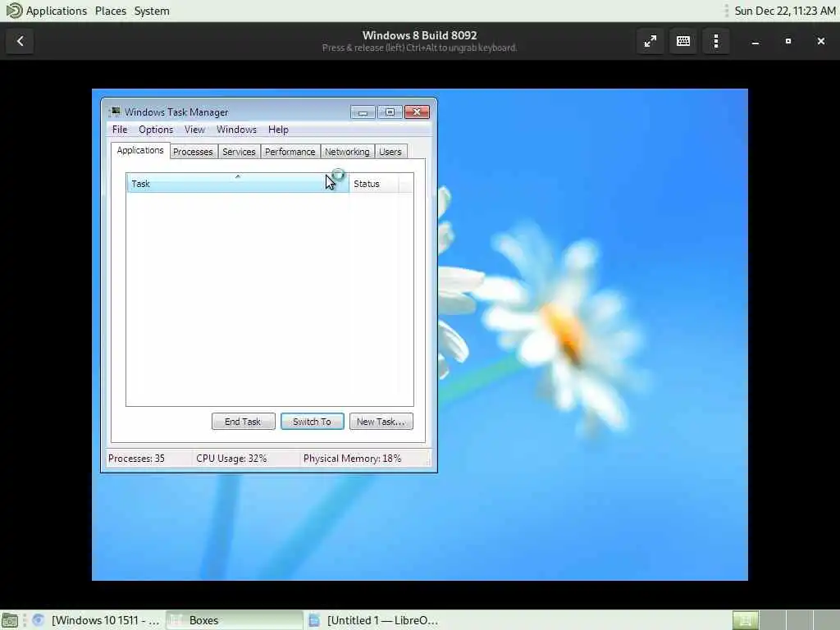Switch to the Services tab

(239, 152)
